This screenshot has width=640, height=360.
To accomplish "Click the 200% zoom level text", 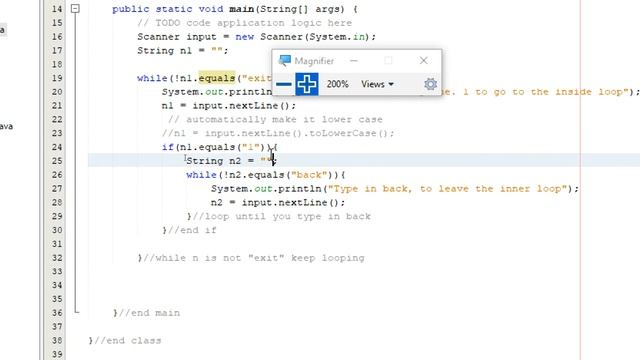I will [337, 84].
